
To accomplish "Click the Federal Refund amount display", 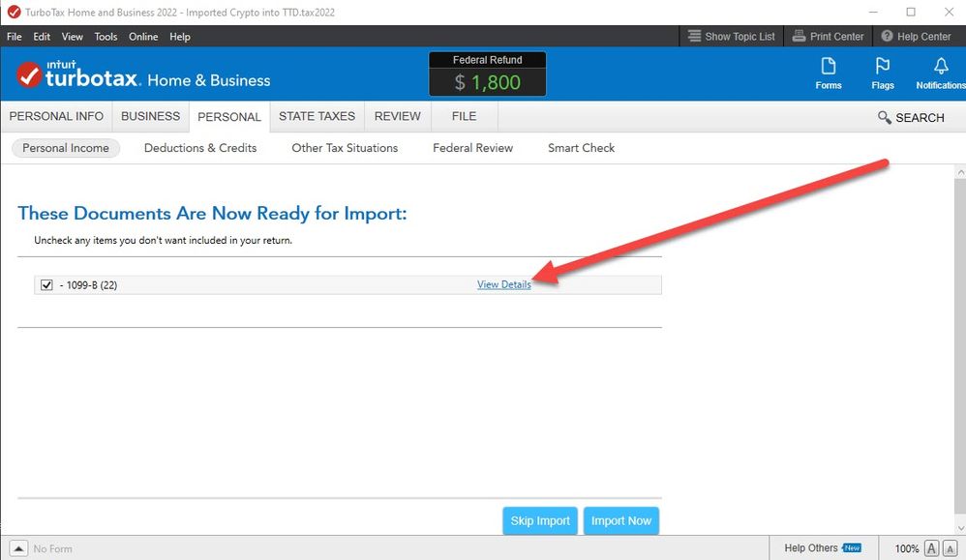I will click(488, 74).
